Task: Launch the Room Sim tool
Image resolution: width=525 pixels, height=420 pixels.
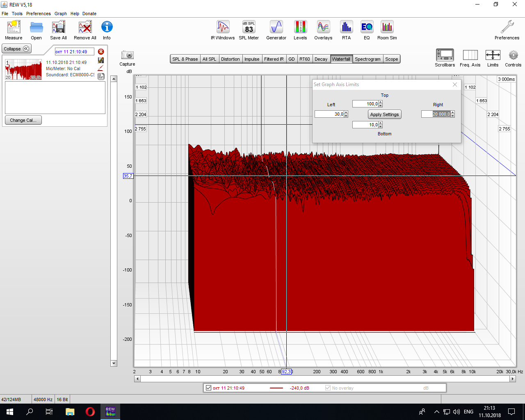Action: pyautogui.click(x=387, y=27)
